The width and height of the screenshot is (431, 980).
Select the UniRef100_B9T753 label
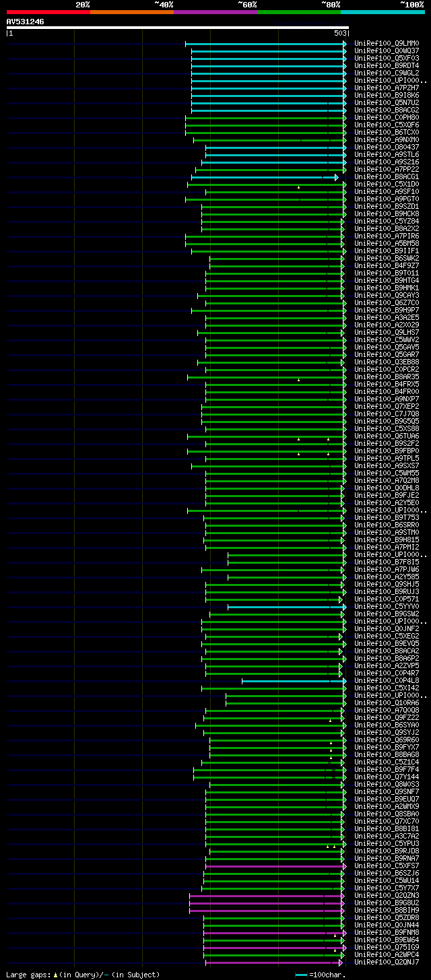387,517
